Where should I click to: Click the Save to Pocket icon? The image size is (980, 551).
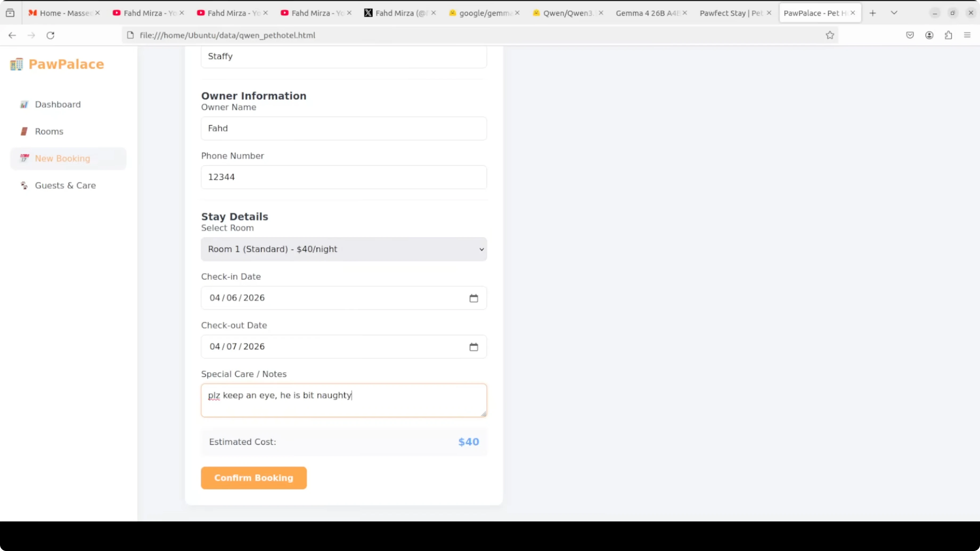[x=910, y=35]
